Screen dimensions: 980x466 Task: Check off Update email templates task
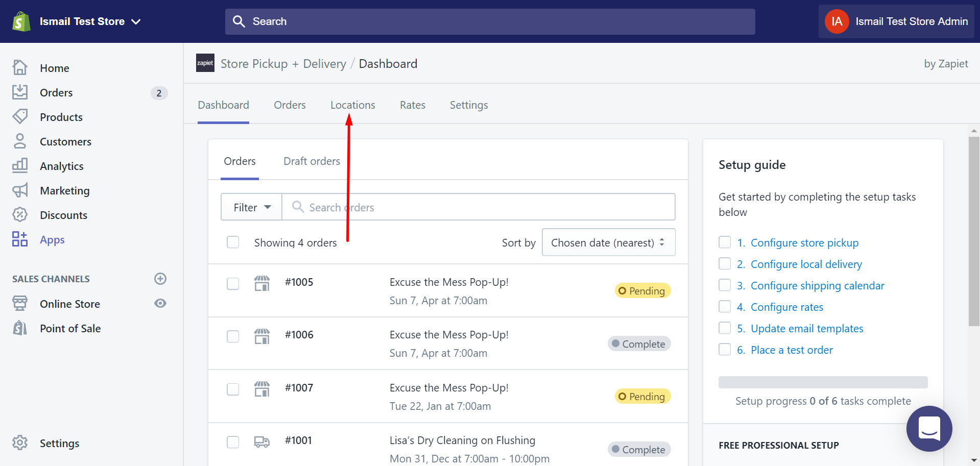click(x=725, y=328)
